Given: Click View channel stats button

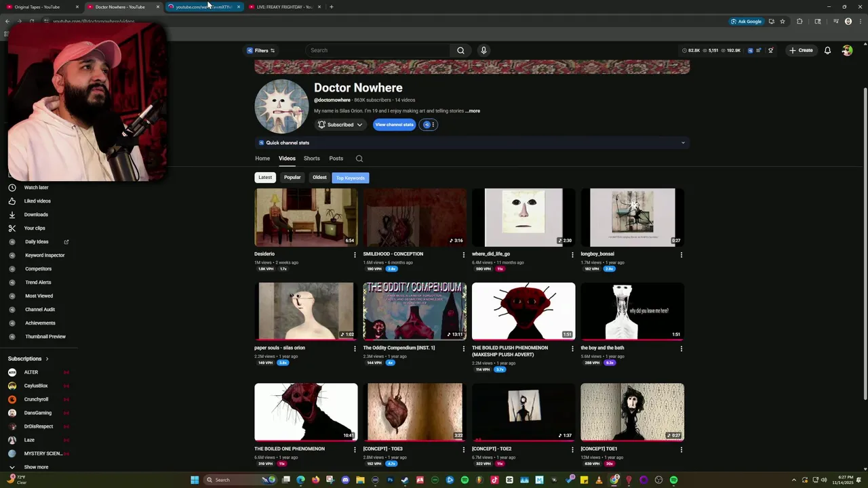Looking at the screenshot, I should [394, 125].
